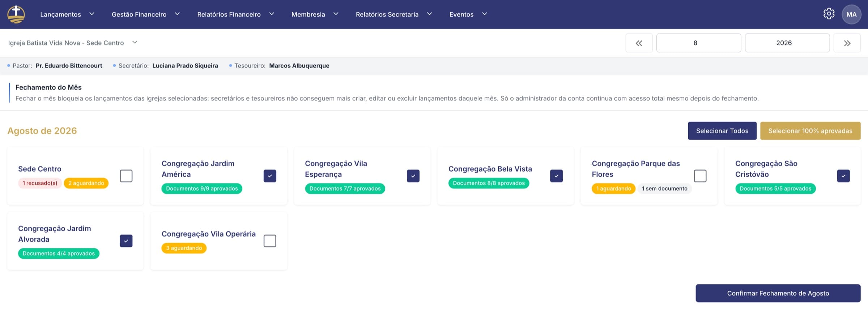Viewport: 868px width, 328px height.
Task: Click the '1 sem documento' badge
Action: pyautogui.click(x=665, y=189)
